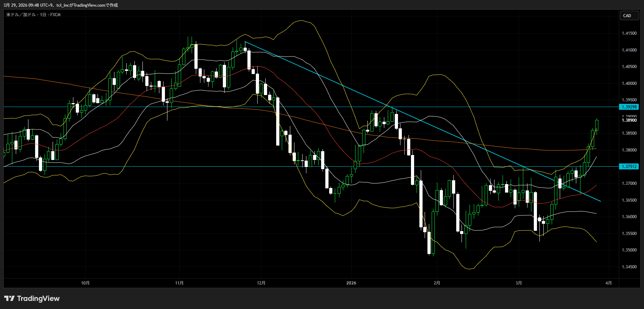Click the TradingView wordmark text
Screen dimensions: 644x309
point(38,298)
